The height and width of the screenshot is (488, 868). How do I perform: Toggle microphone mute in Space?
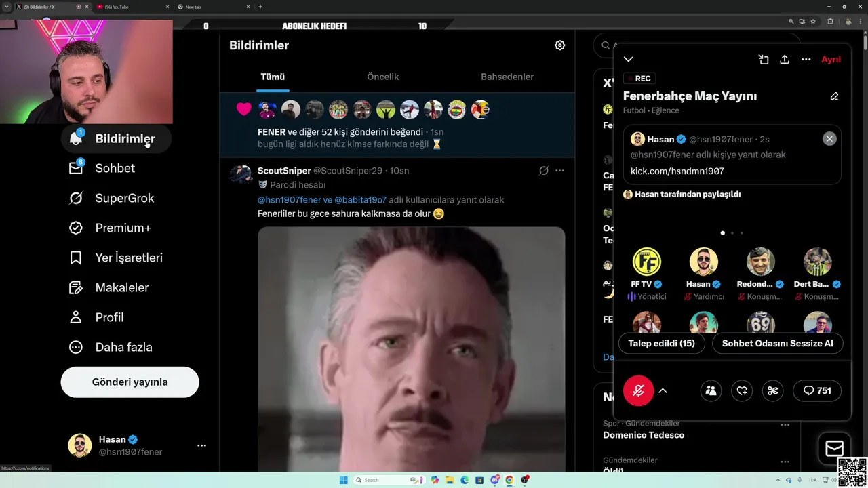[x=638, y=390]
